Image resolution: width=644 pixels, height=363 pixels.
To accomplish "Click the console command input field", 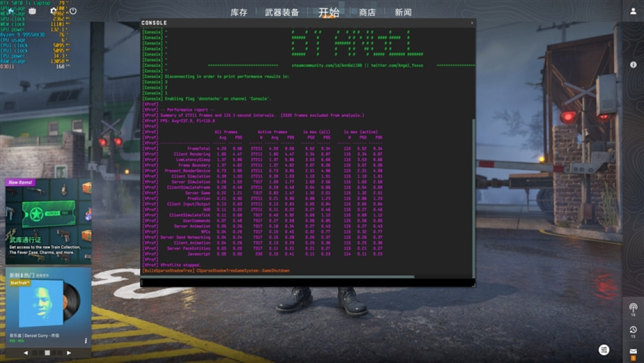I will [x=308, y=283].
